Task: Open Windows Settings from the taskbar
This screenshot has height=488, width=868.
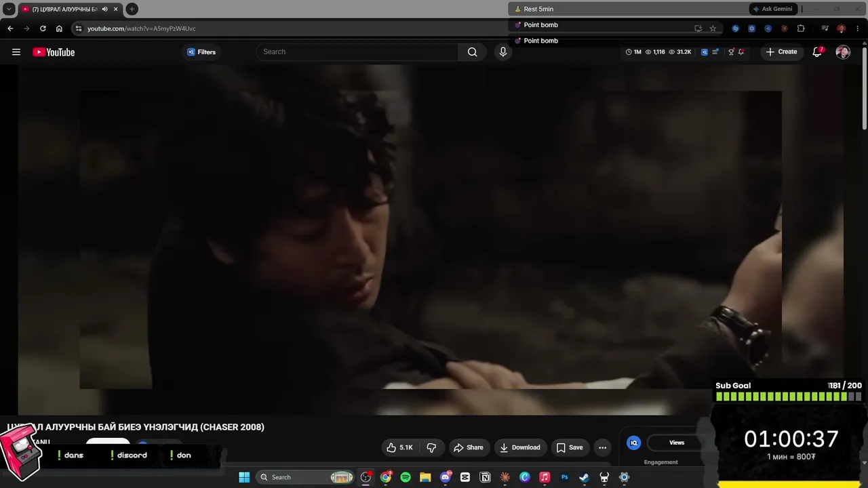Action: click(x=624, y=477)
